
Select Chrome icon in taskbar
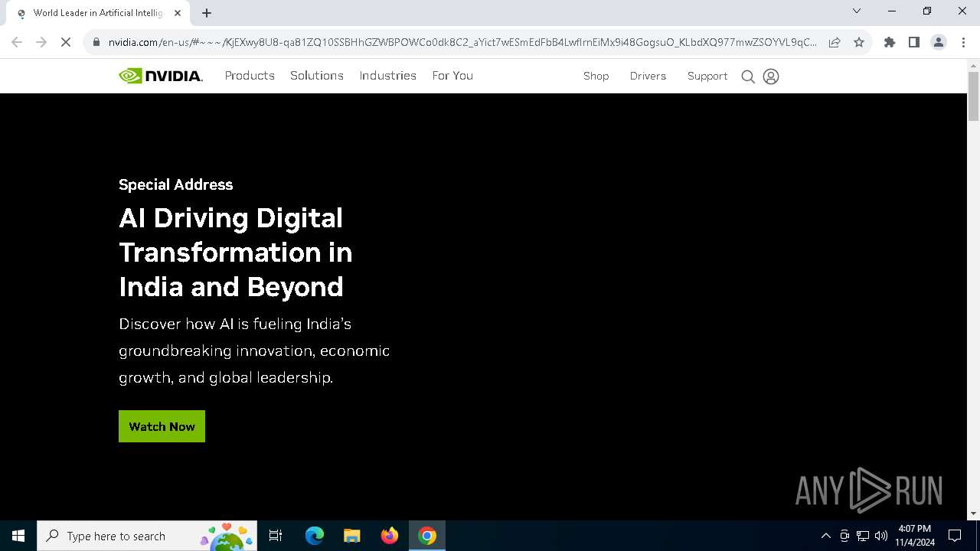pos(427,536)
